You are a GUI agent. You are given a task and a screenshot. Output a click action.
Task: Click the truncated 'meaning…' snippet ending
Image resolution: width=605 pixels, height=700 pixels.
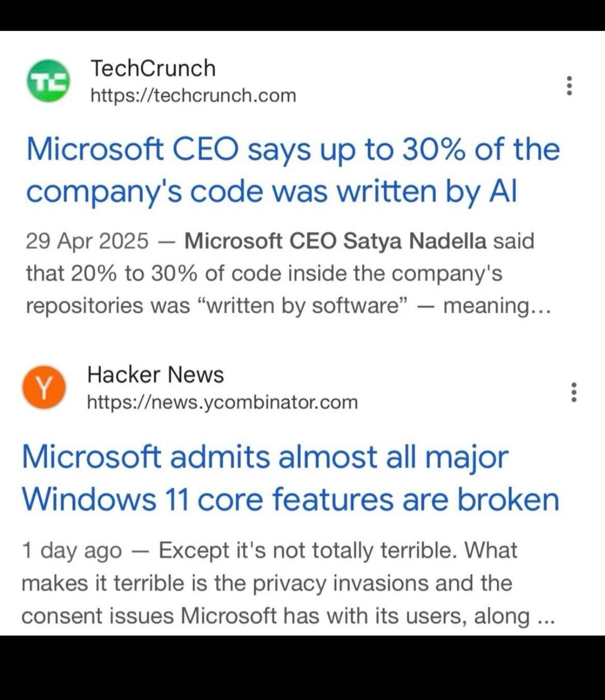pyautogui.click(x=497, y=306)
